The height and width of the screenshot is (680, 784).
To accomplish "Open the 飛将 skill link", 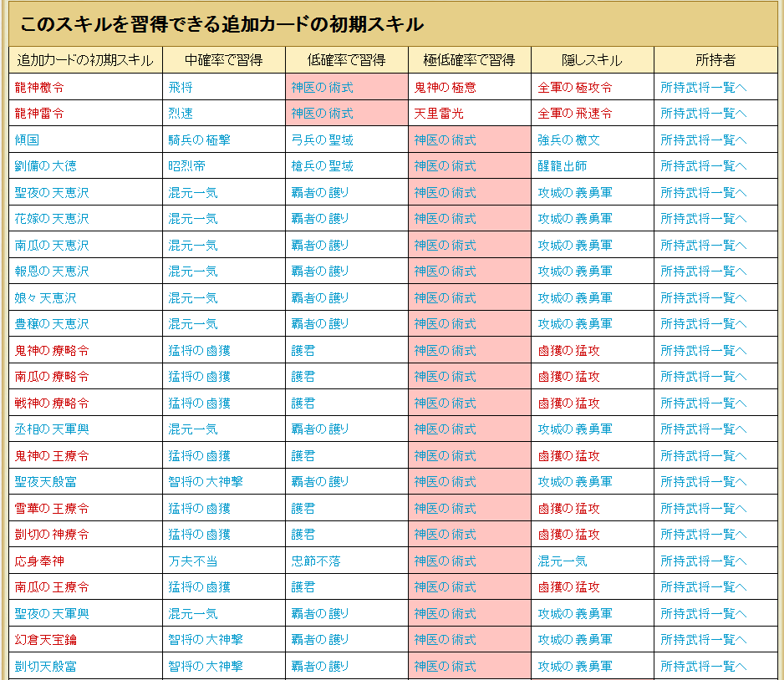I will click(181, 87).
